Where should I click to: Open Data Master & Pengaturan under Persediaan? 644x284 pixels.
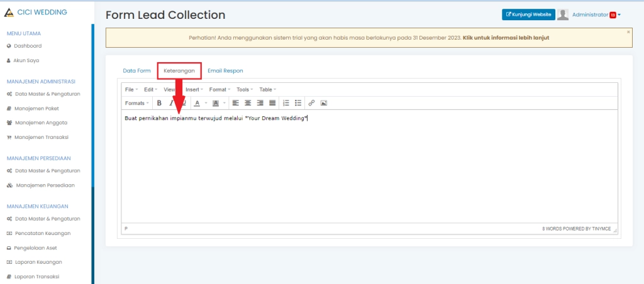pos(48,170)
